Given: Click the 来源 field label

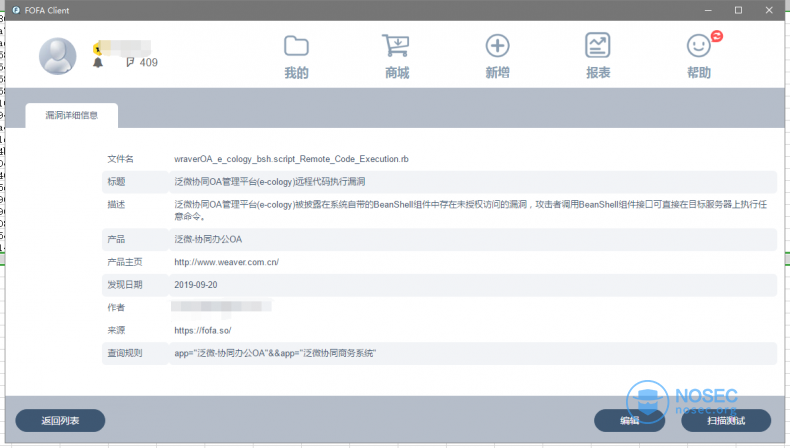Looking at the screenshot, I should pos(116,331).
